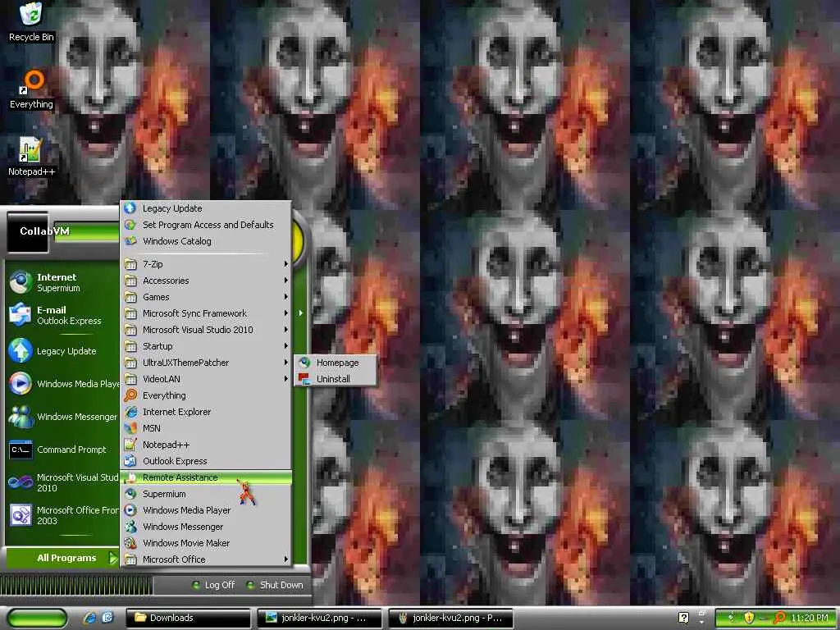This screenshot has width=840, height=630.
Task: Open Legacy Update in All Programs list
Action: coord(206,208)
